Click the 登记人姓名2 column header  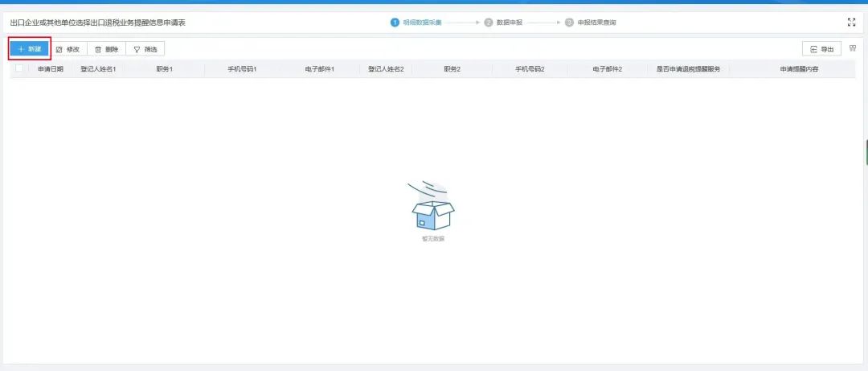point(386,69)
